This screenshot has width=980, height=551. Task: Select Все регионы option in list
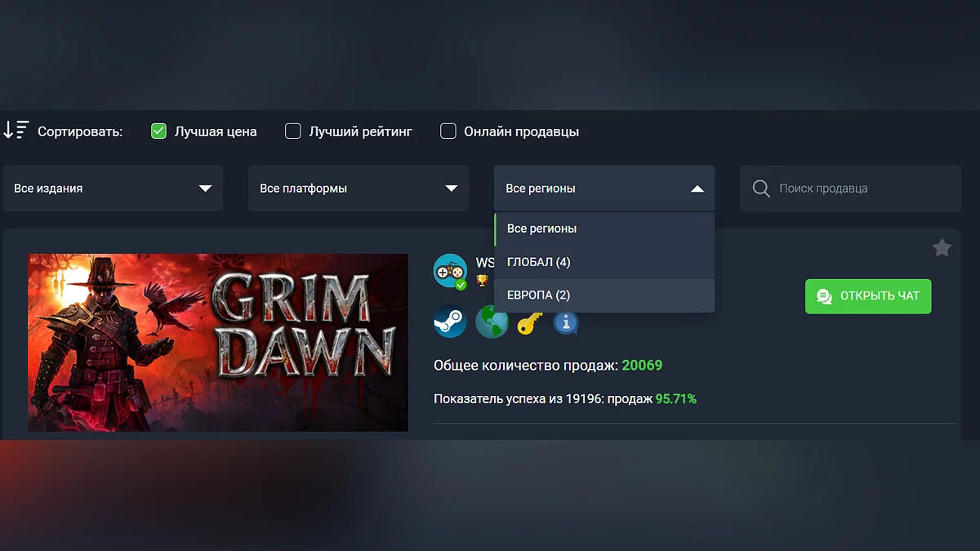pos(604,229)
